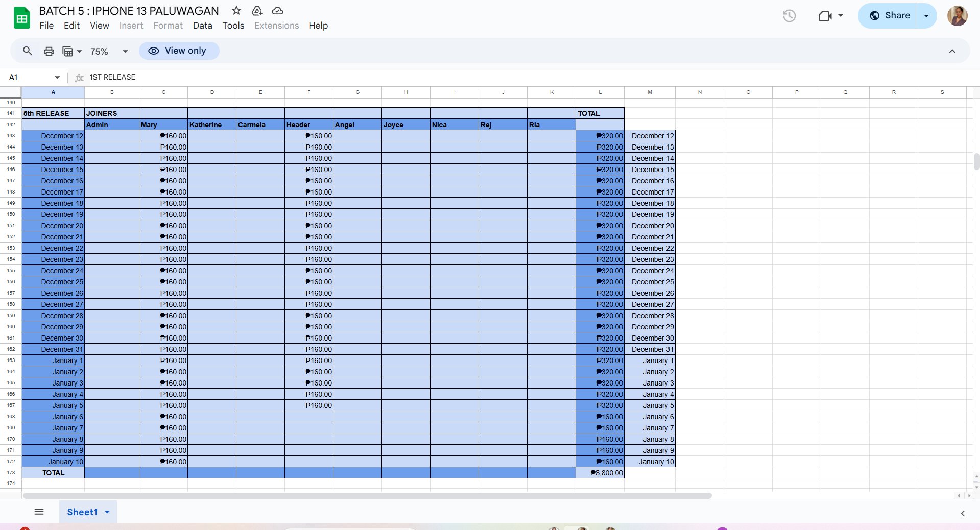The height and width of the screenshot is (530, 980).
Task: Click the ₱8,800.00 grand total cell
Action: point(600,473)
